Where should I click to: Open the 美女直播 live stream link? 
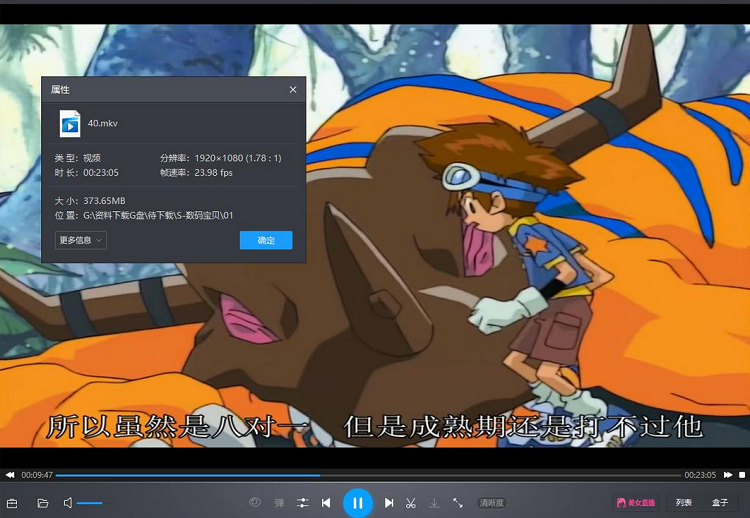634,502
